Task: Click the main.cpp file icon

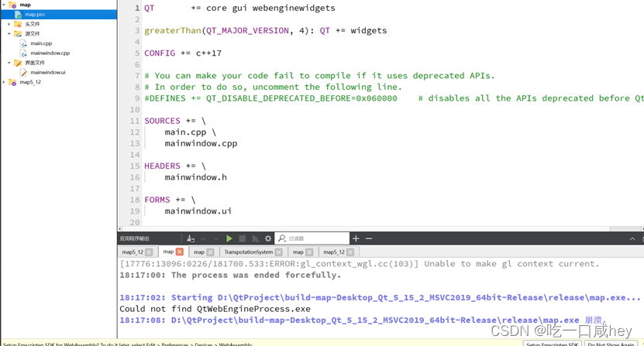Action: (24, 43)
